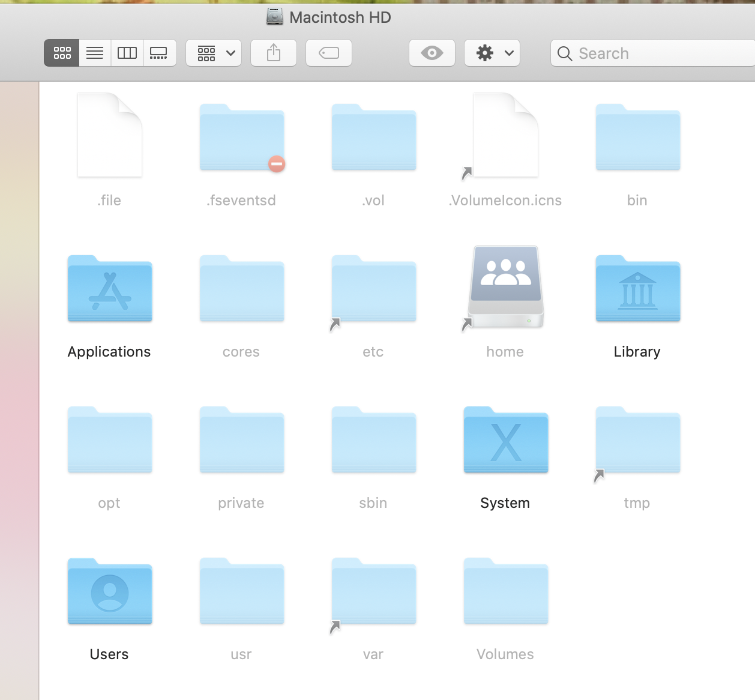
Task: Click the "System" name label
Action: [505, 503]
